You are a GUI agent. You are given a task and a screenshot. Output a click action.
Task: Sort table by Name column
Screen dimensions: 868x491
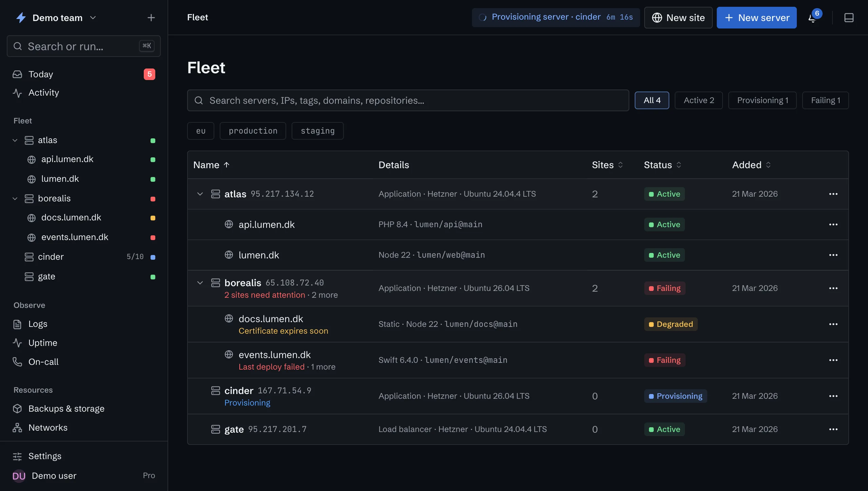coord(212,165)
